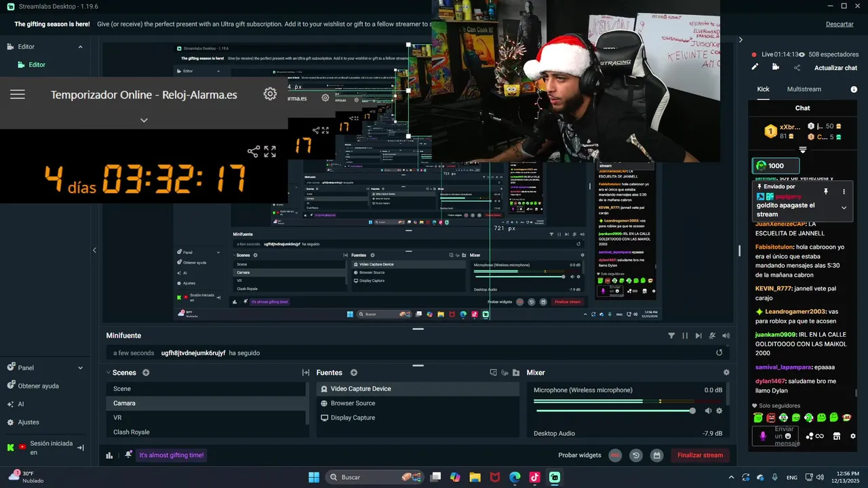Image resolution: width=868 pixels, height=488 pixels.
Task: Select Display Capture source
Action: pyautogui.click(x=418, y=418)
